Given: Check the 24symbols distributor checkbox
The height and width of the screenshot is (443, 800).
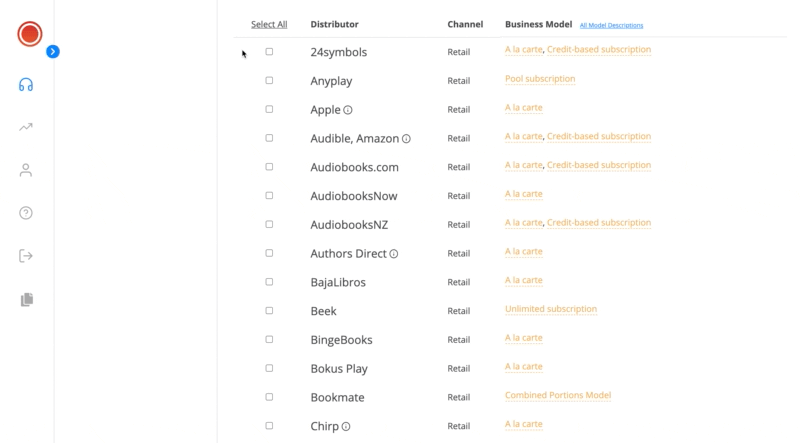Looking at the screenshot, I should pyautogui.click(x=269, y=51).
